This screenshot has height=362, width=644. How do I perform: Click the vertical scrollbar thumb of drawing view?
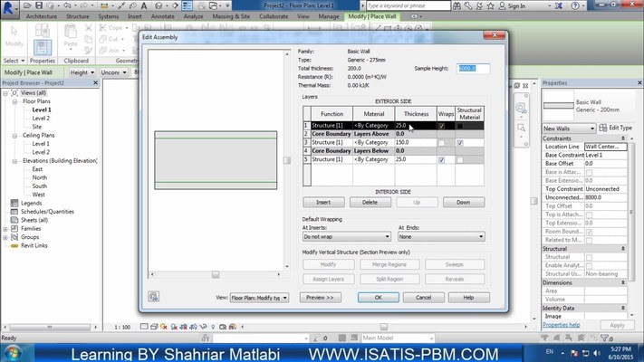click(x=533, y=201)
